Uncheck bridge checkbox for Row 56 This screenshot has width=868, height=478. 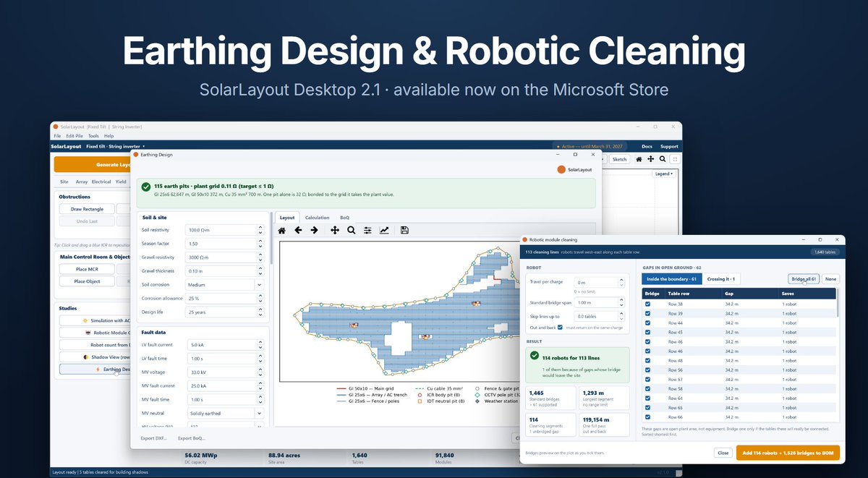click(647, 370)
